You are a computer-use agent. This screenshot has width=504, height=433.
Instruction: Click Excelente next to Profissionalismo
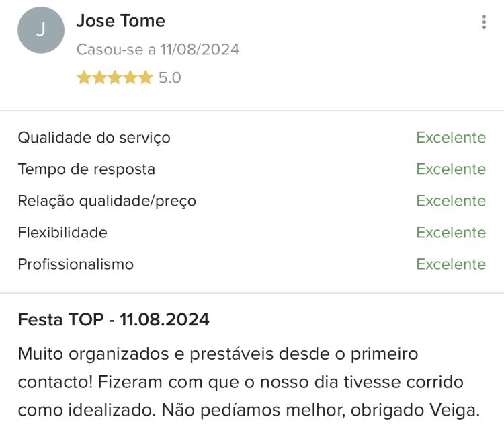click(x=451, y=264)
